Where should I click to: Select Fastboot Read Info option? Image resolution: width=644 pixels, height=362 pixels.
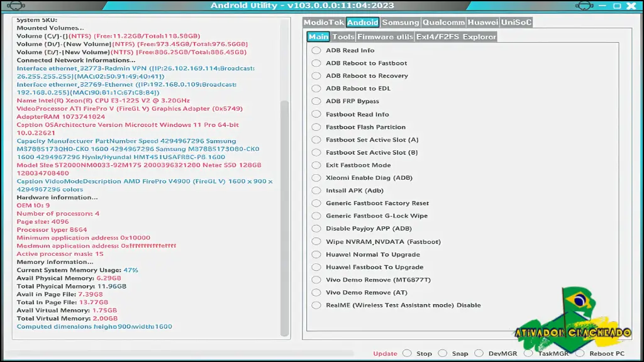point(316,114)
